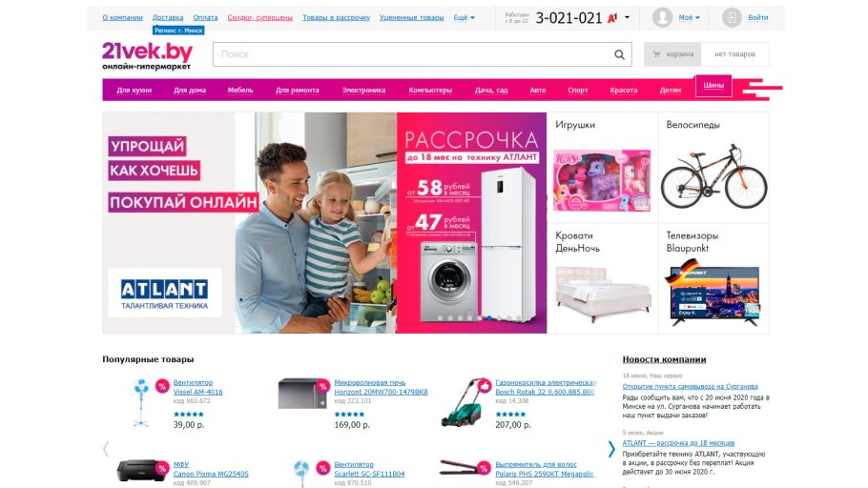Expand the Ещё menu
This screenshot has height=488, width=868.
coord(464,17)
